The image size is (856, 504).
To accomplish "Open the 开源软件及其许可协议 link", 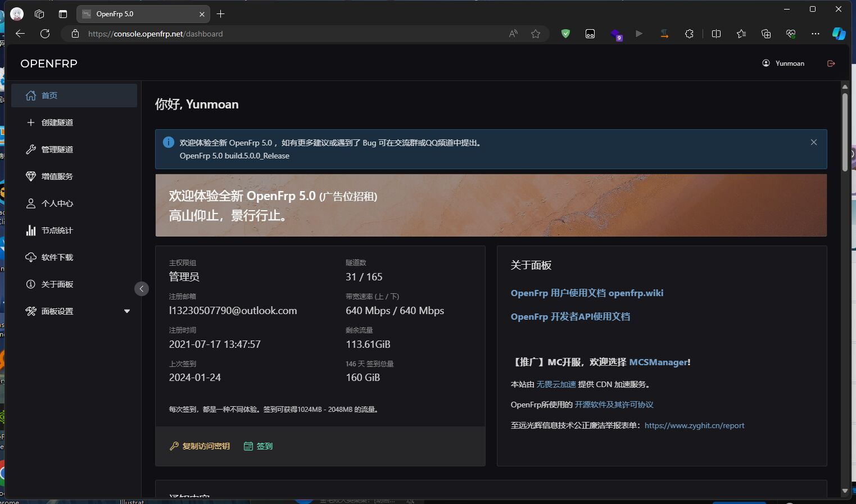I will coord(614,405).
